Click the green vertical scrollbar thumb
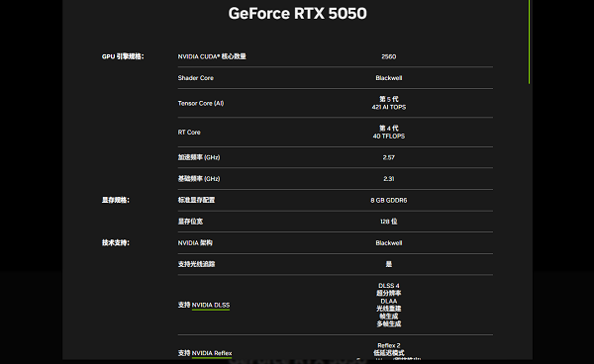594x364 pixels. click(x=529, y=42)
